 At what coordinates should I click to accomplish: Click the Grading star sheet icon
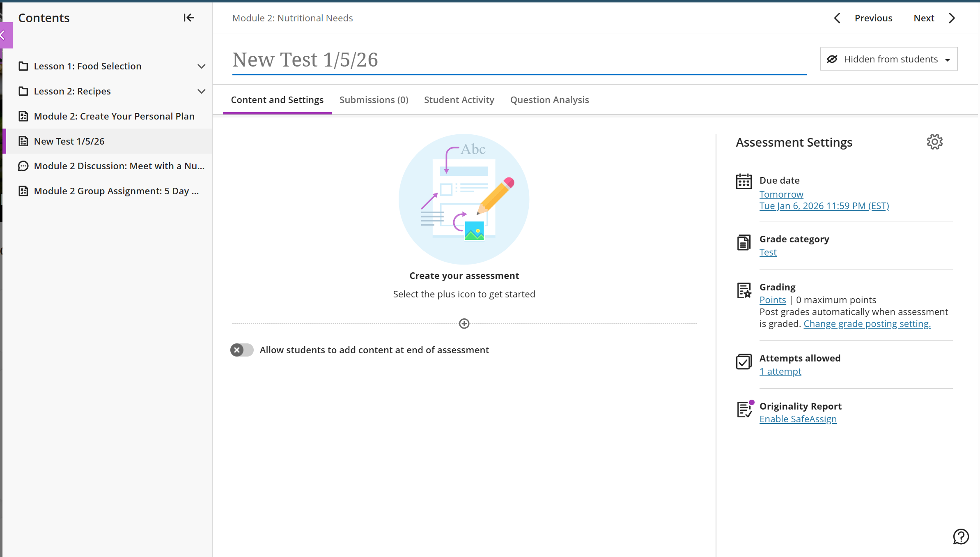(x=744, y=290)
